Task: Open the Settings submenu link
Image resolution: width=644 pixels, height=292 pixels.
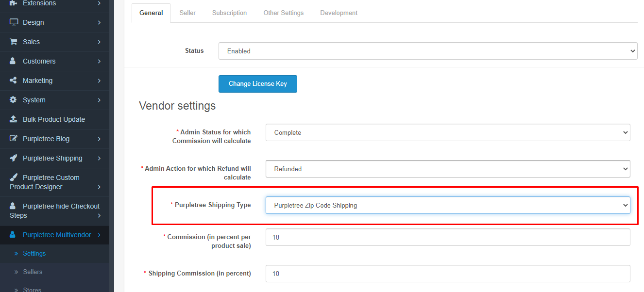Action: click(34, 253)
